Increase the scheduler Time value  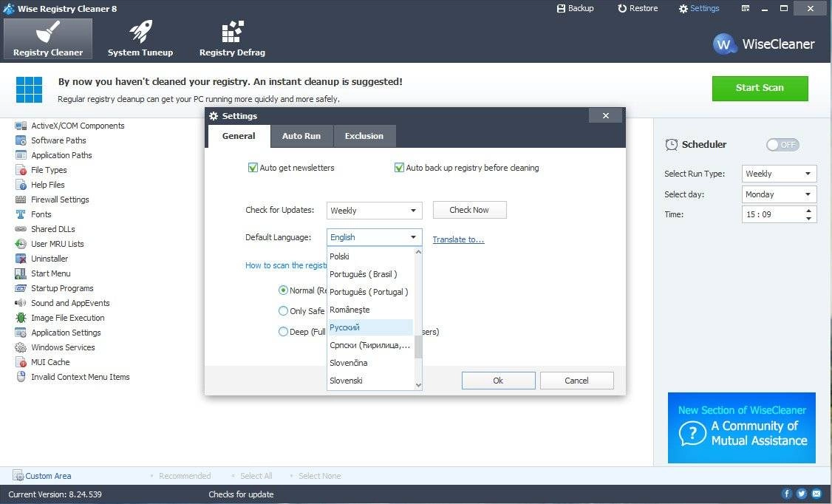point(808,211)
